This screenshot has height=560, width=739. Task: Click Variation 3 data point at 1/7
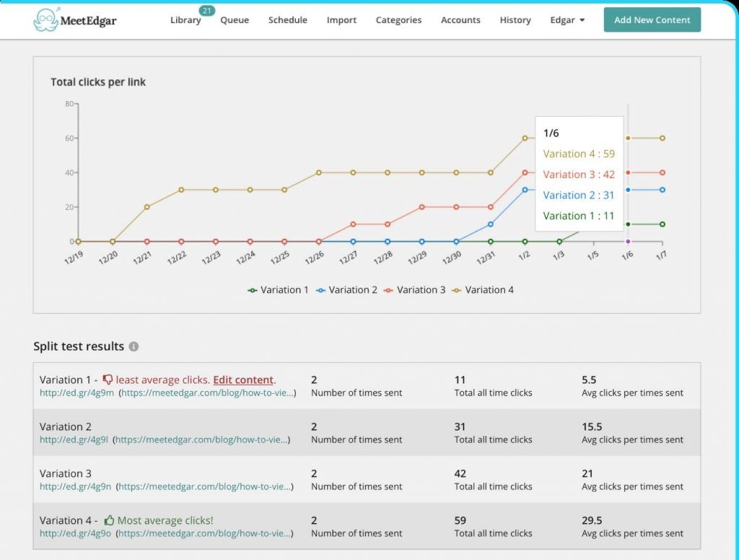pos(663,172)
